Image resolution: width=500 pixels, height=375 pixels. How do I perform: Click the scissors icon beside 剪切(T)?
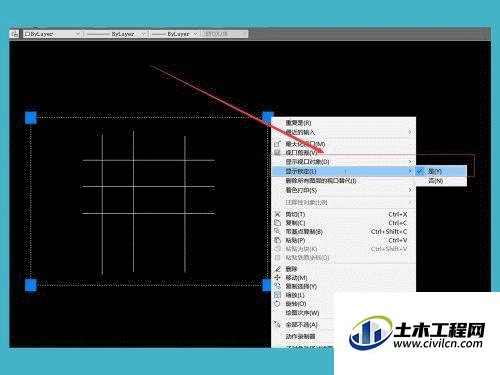click(277, 214)
